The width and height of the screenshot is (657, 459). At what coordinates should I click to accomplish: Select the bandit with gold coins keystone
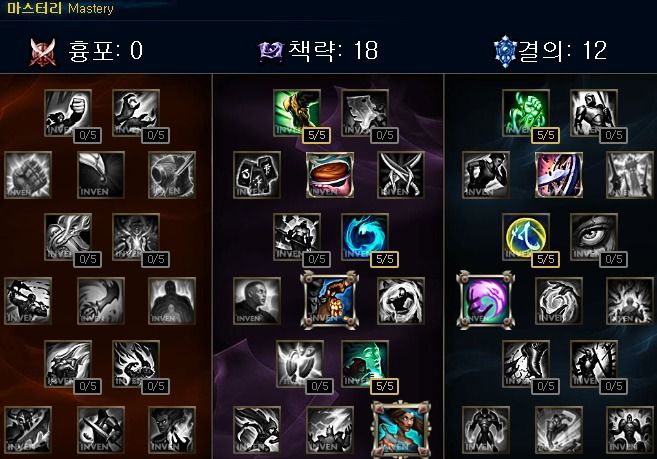tap(330, 300)
